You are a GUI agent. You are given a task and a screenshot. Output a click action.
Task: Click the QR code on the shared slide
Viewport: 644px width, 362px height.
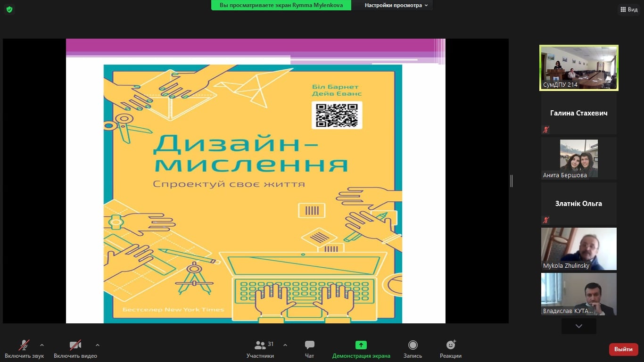pyautogui.click(x=337, y=115)
